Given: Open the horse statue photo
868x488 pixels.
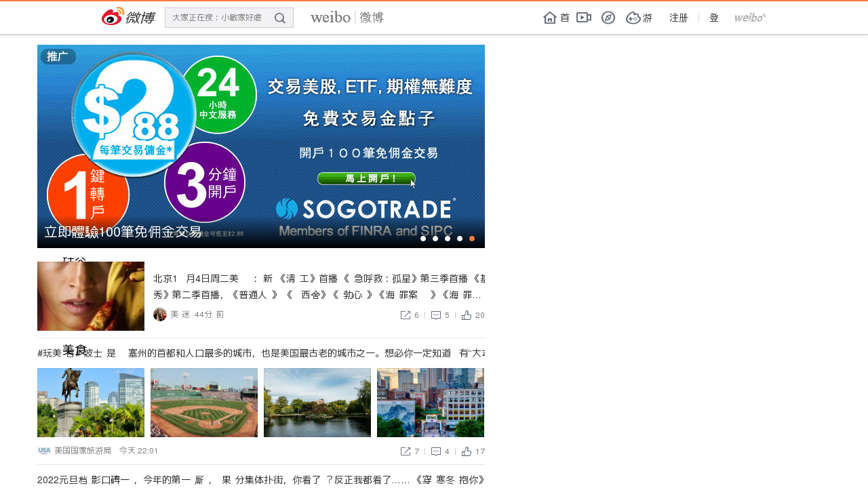Looking at the screenshot, I should (x=91, y=403).
